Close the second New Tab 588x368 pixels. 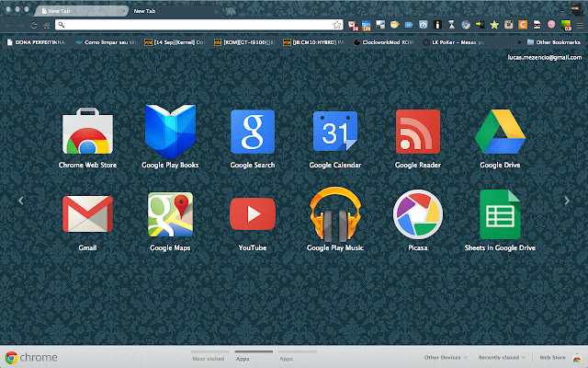216,12
